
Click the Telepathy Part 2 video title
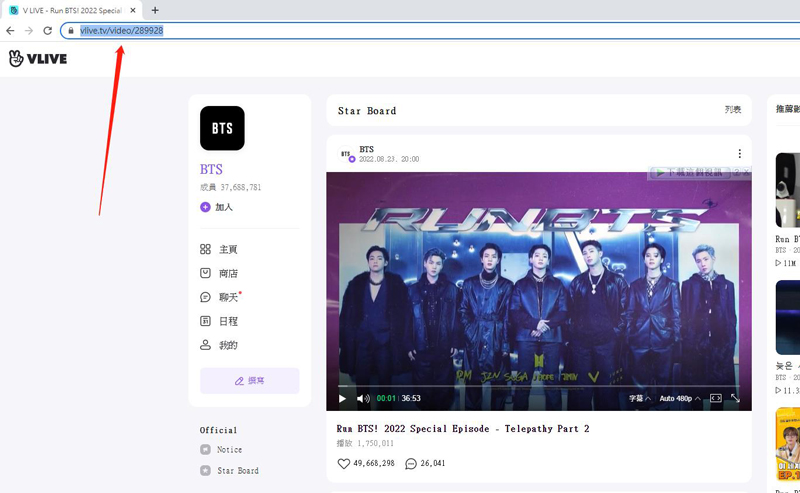click(463, 429)
